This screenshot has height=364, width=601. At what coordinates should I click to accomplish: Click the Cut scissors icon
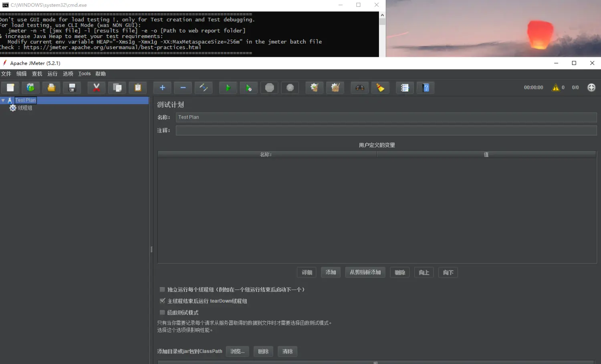pos(96,88)
